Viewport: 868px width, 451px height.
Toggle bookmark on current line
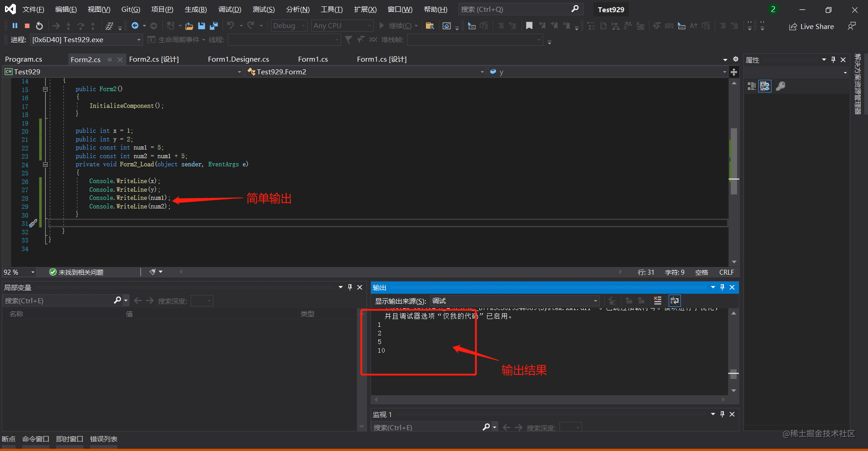(529, 26)
